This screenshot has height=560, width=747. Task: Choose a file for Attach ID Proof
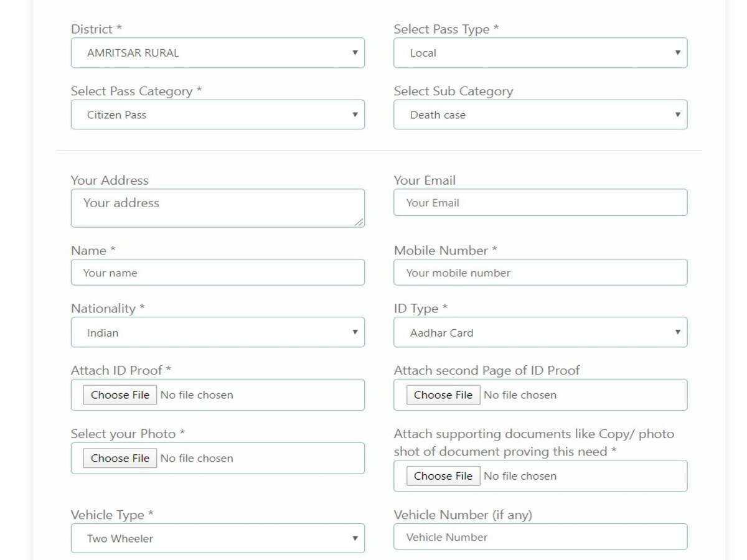click(120, 395)
